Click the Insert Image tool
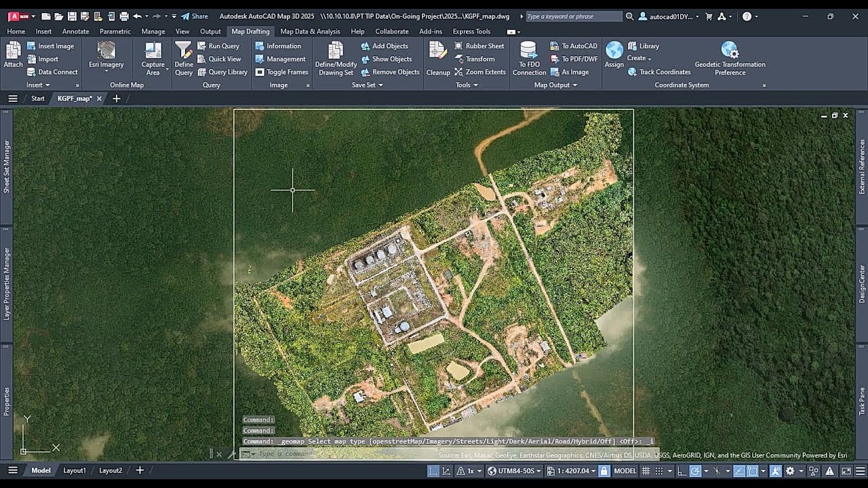The height and width of the screenshot is (488, 868). point(50,46)
